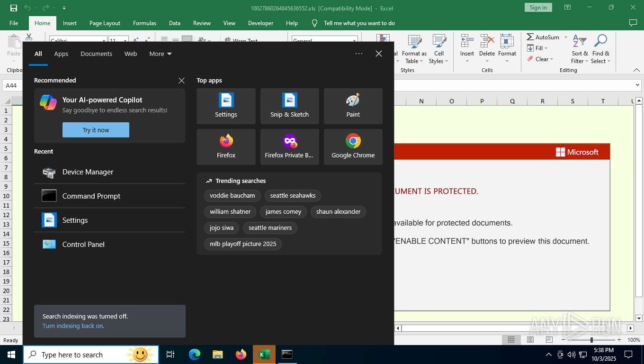Open Format cells dropdown
This screenshot has height=364, width=644.
[507, 49]
